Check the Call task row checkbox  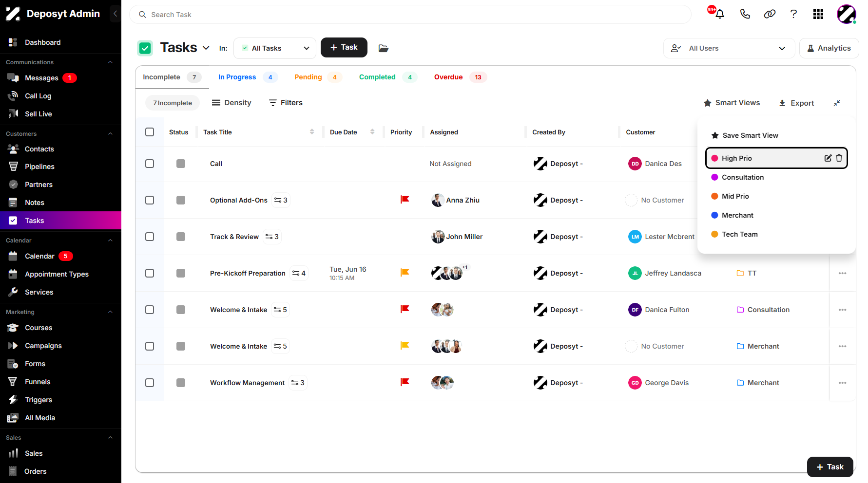tap(150, 164)
